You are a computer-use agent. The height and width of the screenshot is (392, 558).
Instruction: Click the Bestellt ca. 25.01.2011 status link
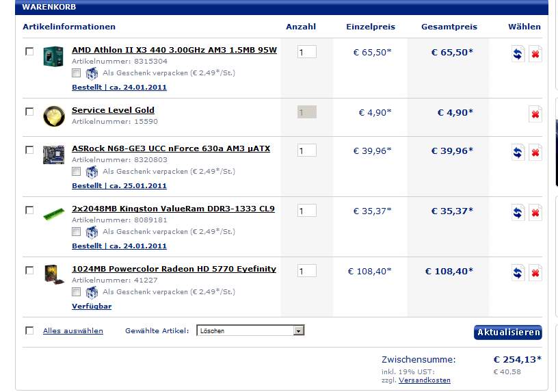(x=119, y=185)
